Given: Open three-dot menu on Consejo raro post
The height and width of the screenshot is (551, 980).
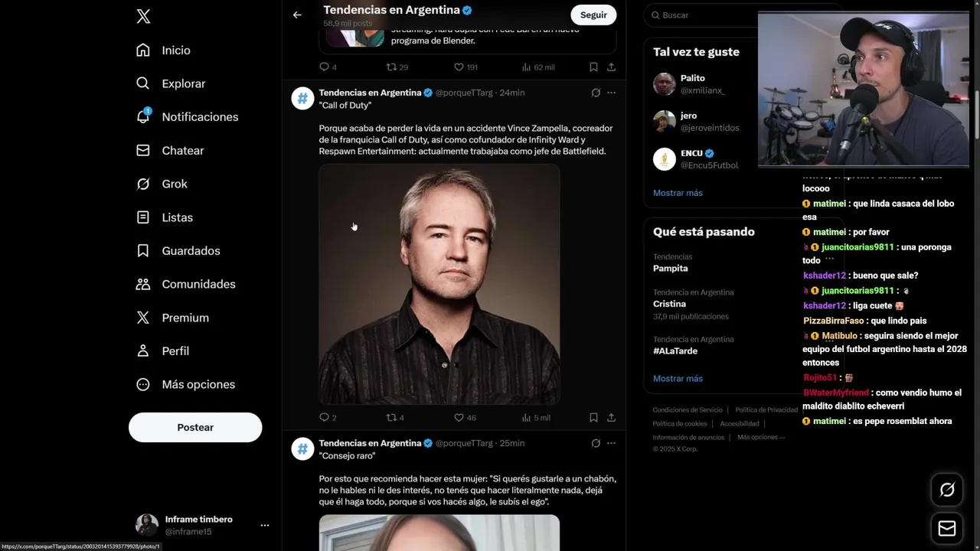Looking at the screenshot, I should [x=611, y=443].
